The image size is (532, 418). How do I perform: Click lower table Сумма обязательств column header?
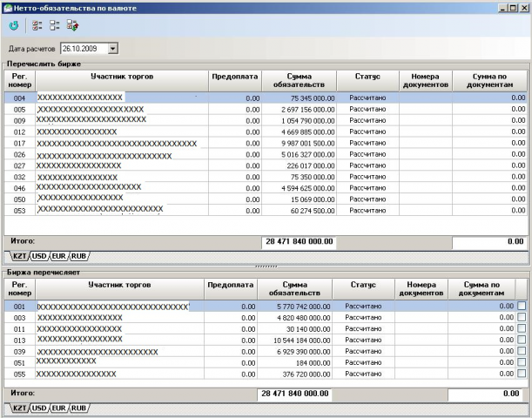click(294, 289)
